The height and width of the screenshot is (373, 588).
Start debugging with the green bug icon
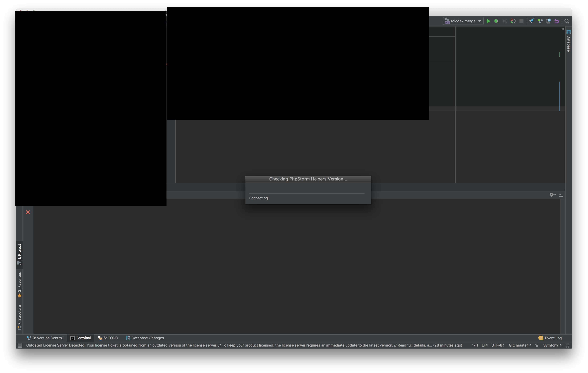tap(496, 21)
